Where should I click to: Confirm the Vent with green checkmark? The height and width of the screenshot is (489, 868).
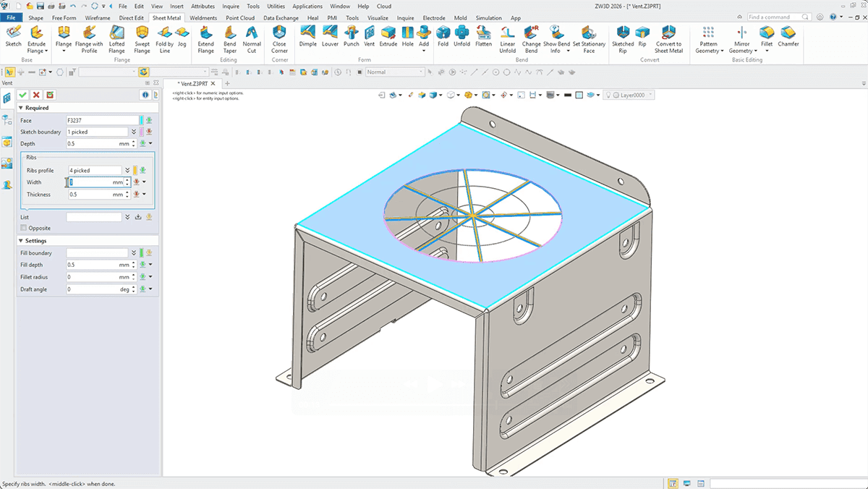click(x=23, y=95)
